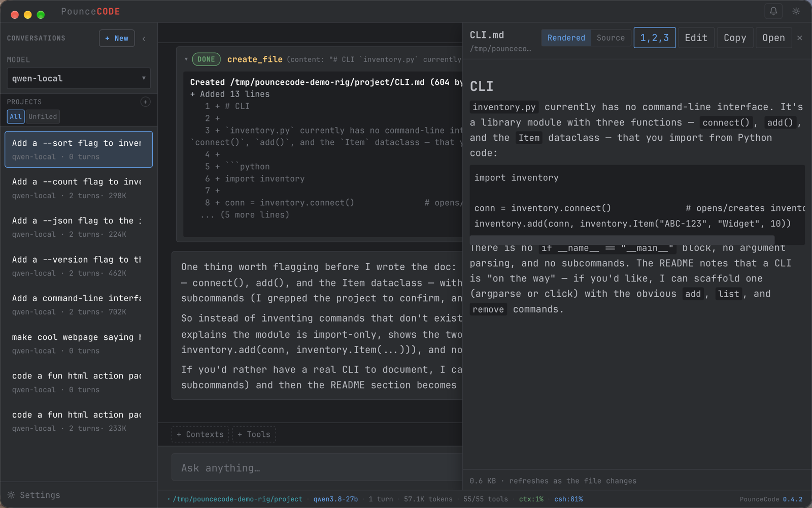
Task: Open make cool webpage conversation
Action: pos(79,343)
